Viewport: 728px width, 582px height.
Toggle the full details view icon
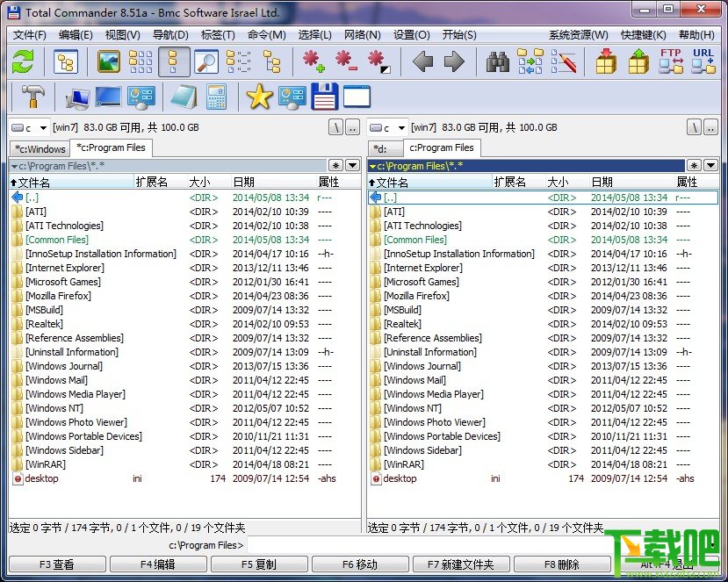(173, 61)
